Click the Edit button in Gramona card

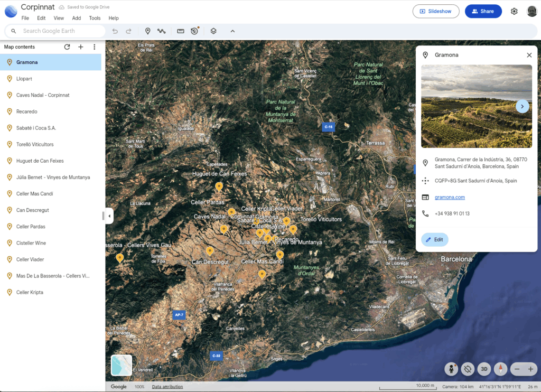[x=435, y=239]
